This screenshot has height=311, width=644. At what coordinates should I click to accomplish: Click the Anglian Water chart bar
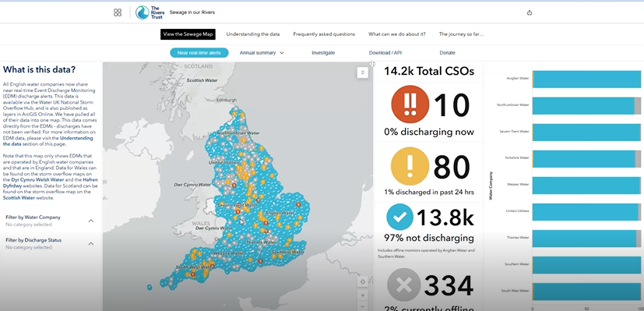click(586, 79)
